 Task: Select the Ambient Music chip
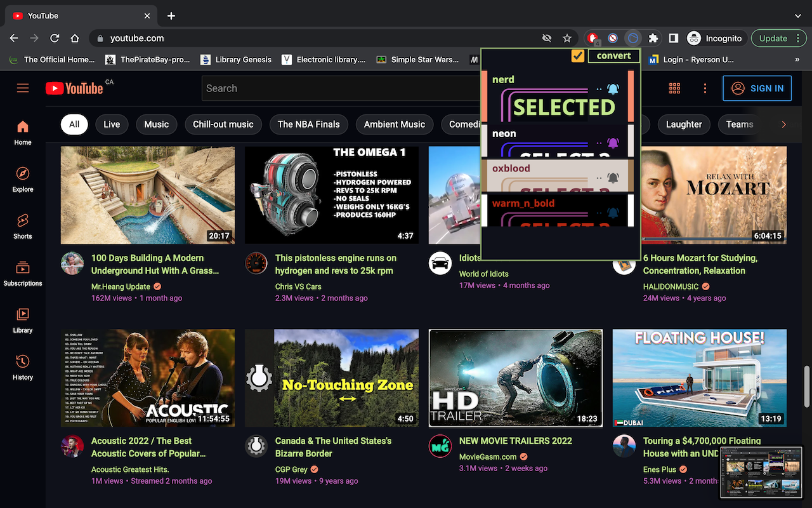[x=395, y=124]
